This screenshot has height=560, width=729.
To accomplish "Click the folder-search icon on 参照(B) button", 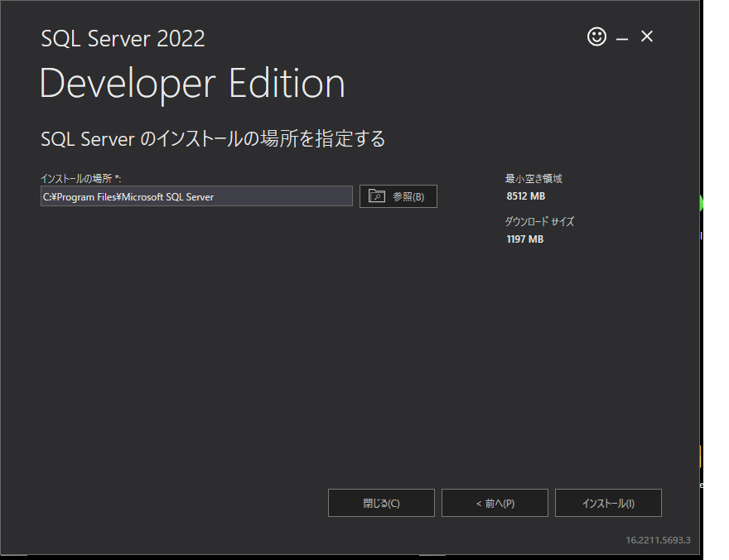I will (377, 196).
